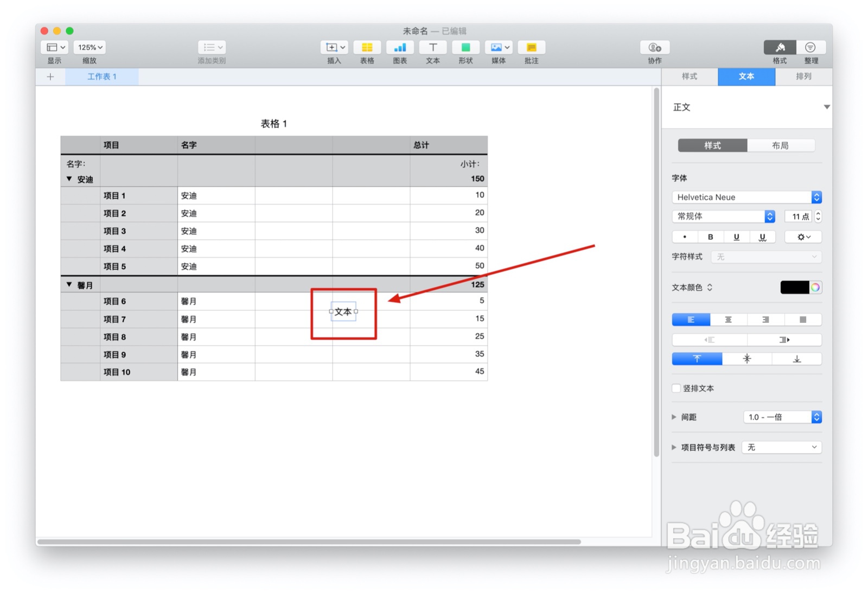This screenshot has height=593, width=868.
Task: Align text to bottom vertically
Action: (797, 359)
